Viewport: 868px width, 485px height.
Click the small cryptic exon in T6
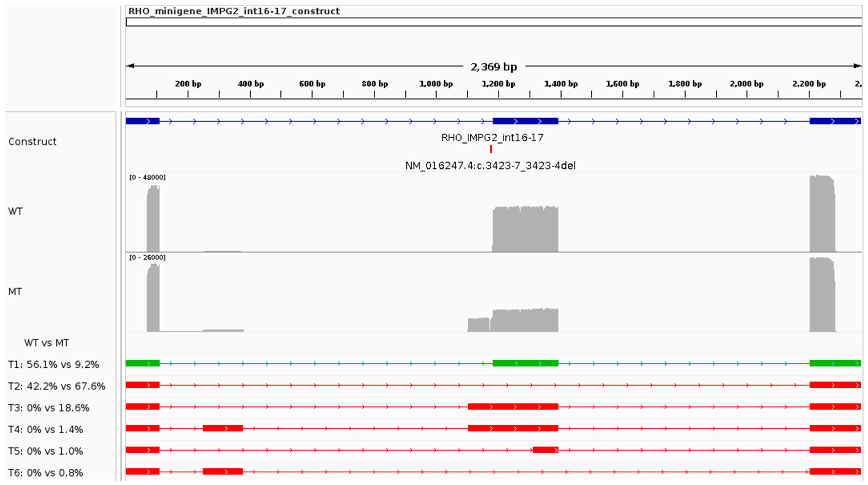point(222,472)
